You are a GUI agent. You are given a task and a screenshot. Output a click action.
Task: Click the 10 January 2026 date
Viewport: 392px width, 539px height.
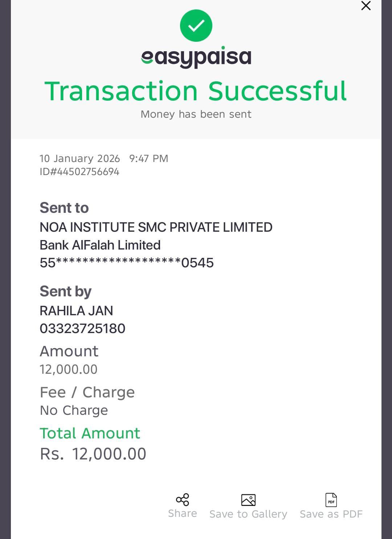pos(79,159)
